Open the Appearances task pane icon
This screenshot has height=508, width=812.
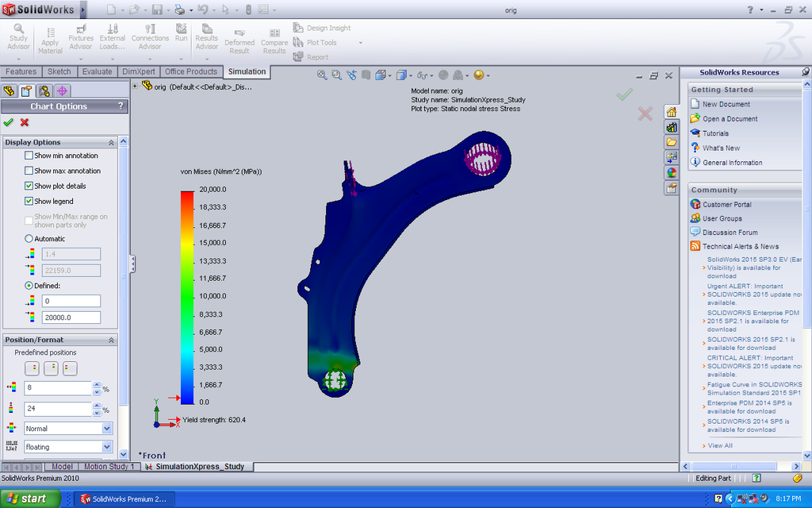pyautogui.click(x=671, y=172)
